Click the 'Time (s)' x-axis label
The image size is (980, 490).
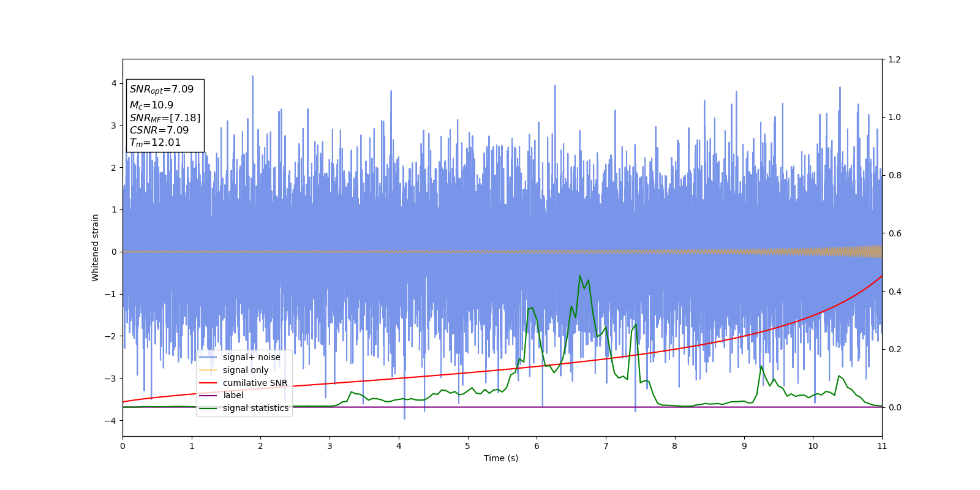tap(501, 458)
